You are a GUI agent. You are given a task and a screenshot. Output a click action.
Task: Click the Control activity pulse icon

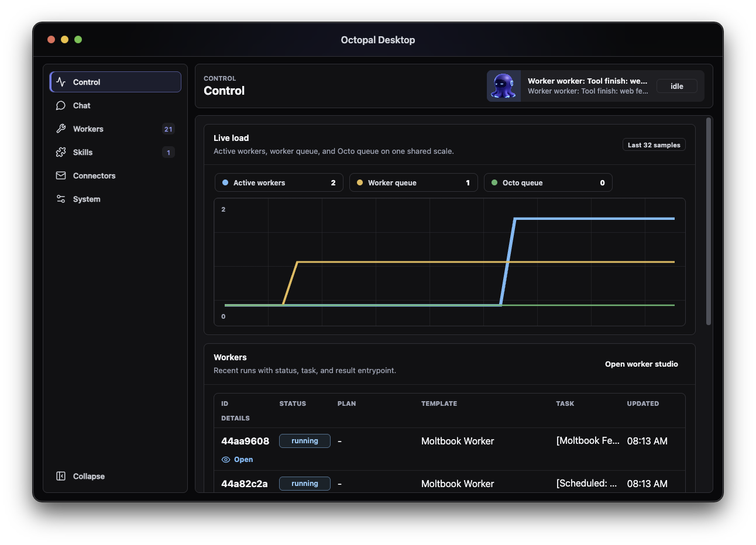[x=61, y=82]
